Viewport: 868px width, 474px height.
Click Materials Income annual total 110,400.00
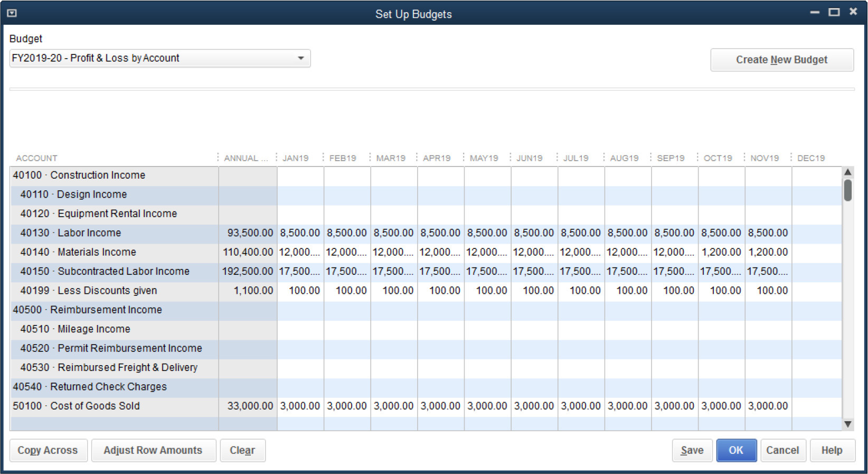point(248,253)
